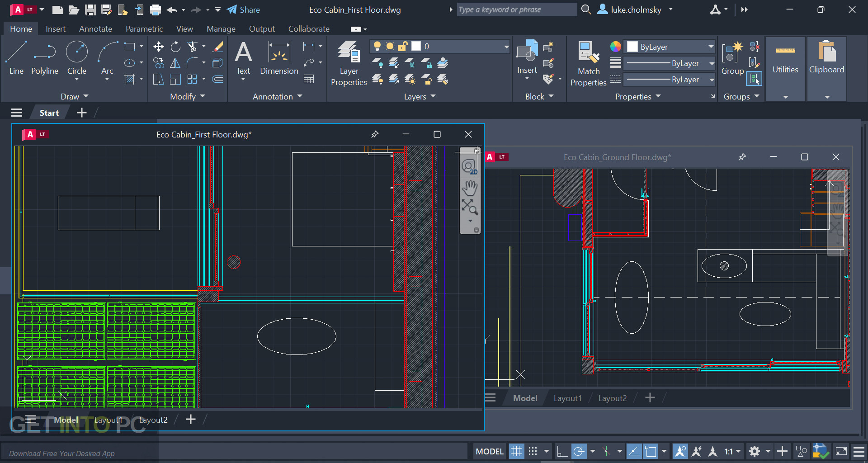
Task: Toggle annotation visibility in status bar
Action: (x=680, y=451)
